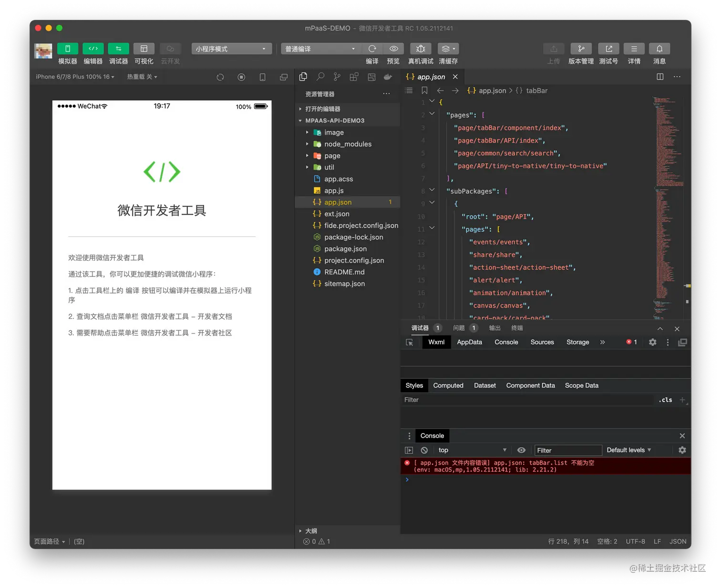Navigate back with the left arrow
The image size is (721, 588).
(440, 91)
